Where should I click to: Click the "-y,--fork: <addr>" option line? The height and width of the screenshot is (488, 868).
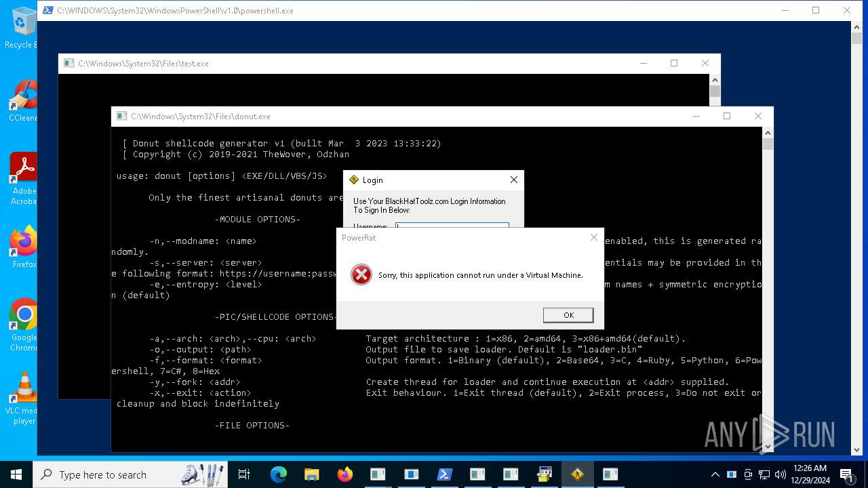tap(439, 382)
